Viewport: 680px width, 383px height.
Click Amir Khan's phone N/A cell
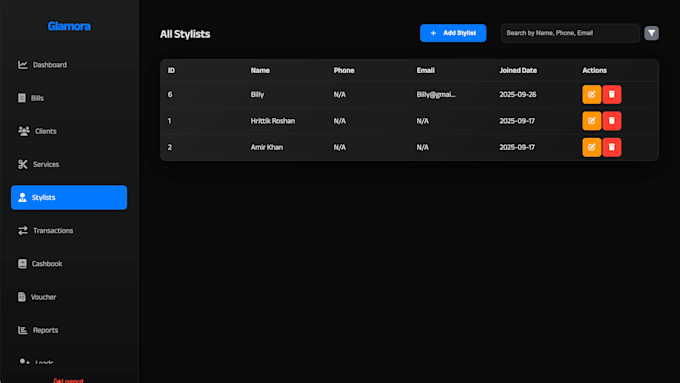click(340, 147)
